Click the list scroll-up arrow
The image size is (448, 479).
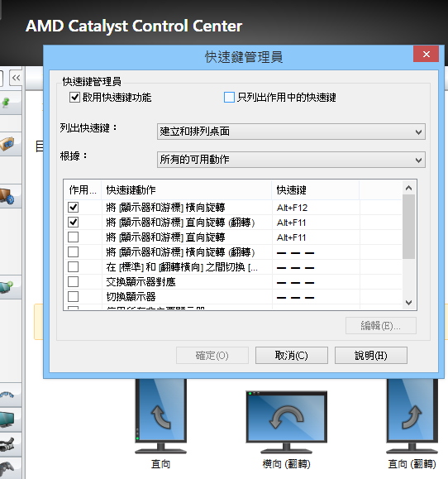click(x=409, y=188)
